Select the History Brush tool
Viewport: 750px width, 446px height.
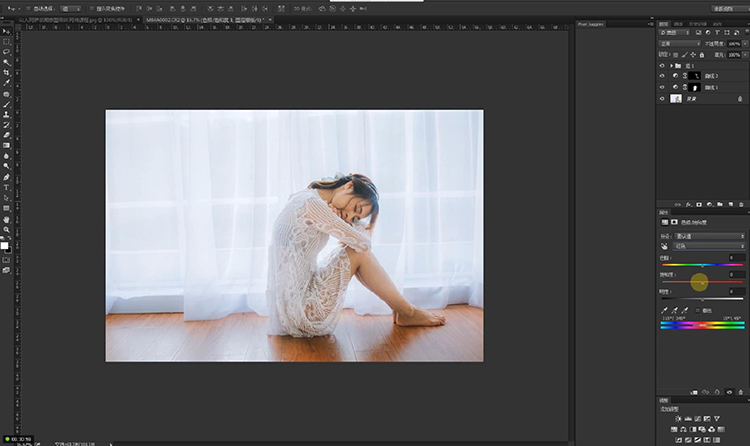pyautogui.click(x=6, y=125)
